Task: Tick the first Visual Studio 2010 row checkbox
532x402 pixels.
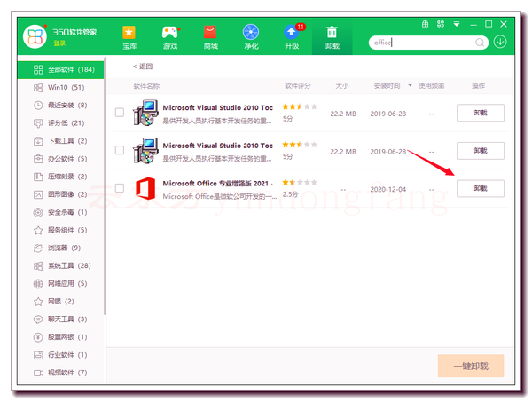Action: point(120,113)
